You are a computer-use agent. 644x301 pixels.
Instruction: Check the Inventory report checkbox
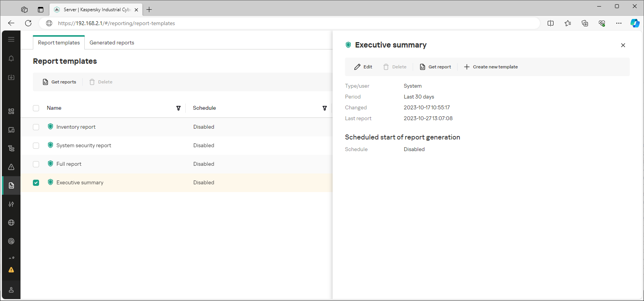click(36, 127)
